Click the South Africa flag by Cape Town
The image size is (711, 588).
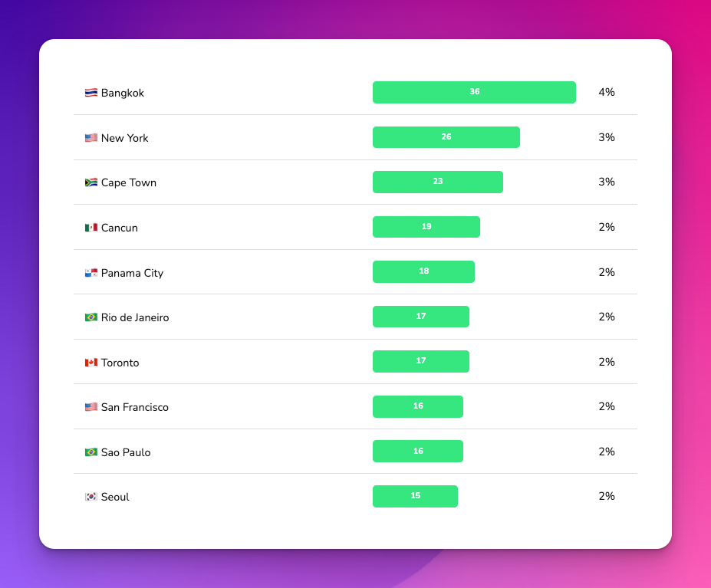(x=91, y=182)
